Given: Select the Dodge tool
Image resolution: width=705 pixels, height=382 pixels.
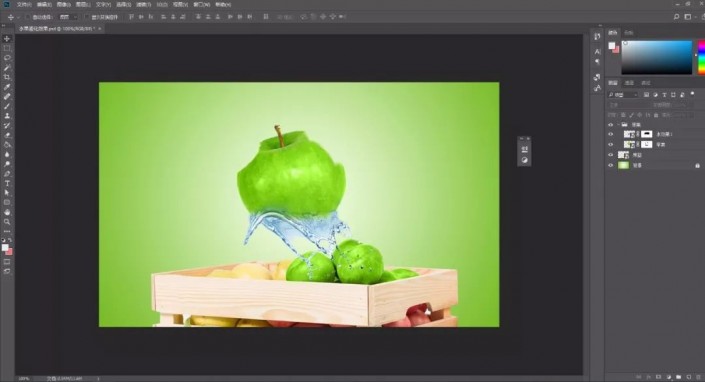Looking at the screenshot, I should pos(7,164).
